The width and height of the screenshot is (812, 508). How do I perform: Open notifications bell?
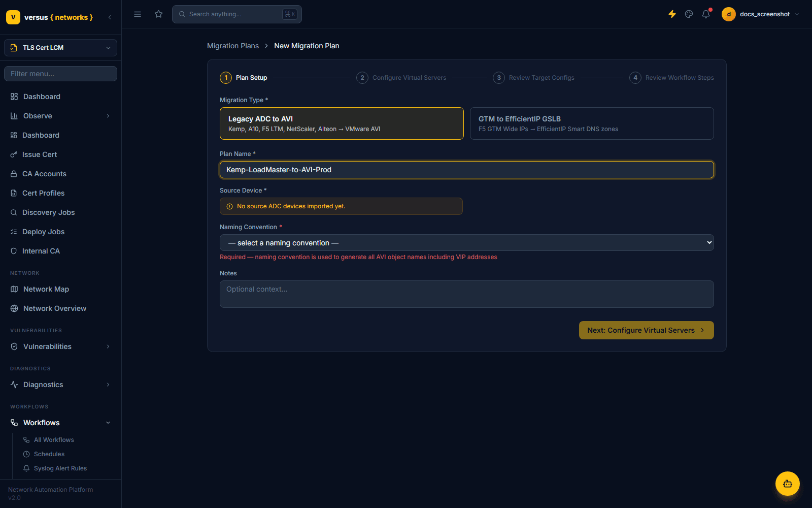coord(706,14)
